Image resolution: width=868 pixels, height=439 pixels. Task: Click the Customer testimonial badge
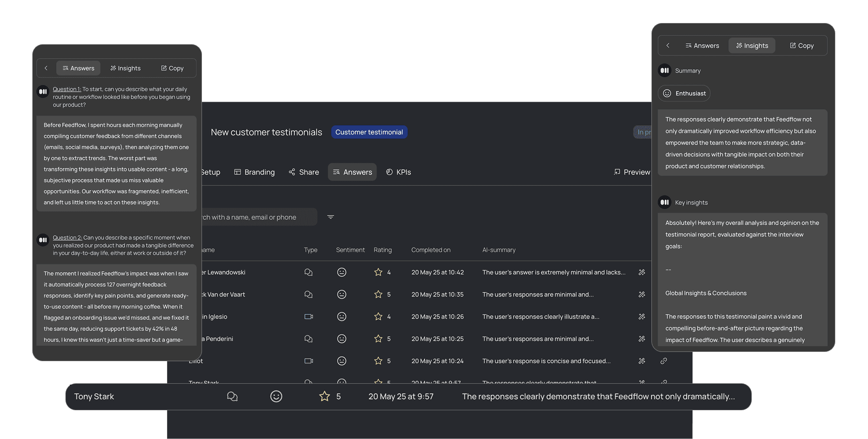coord(369,132)
